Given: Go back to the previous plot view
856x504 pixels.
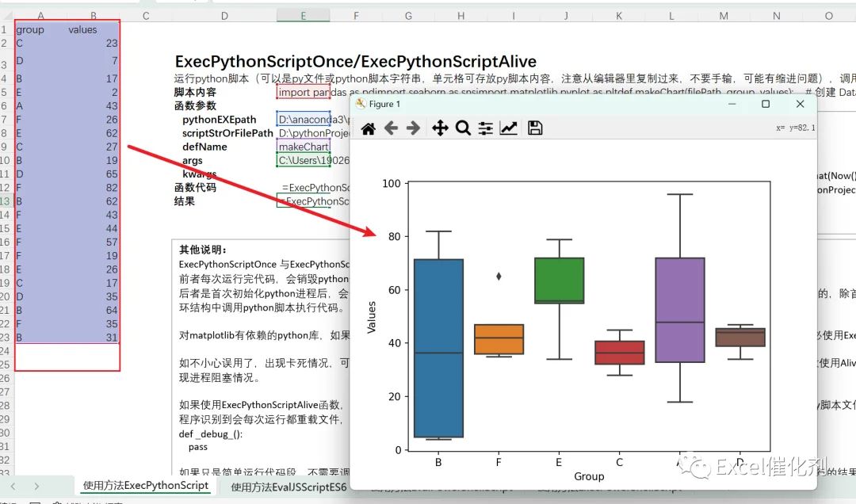Looking at the screenshot, I should (391, 128).
